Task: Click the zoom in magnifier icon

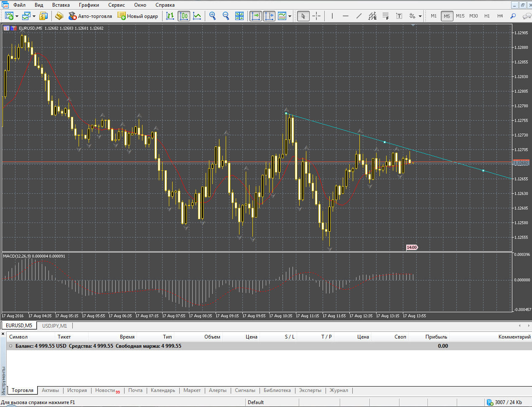Action: tap(212, 16)
